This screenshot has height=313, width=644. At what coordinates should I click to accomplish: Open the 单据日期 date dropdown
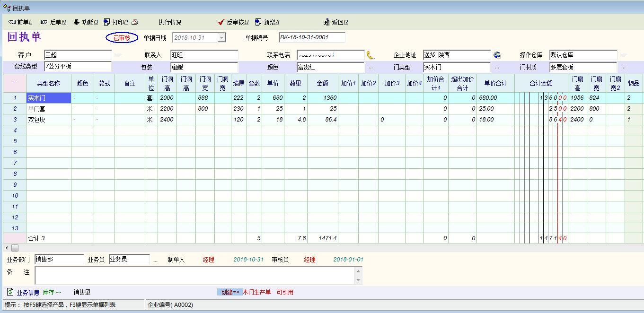[221, 38]
